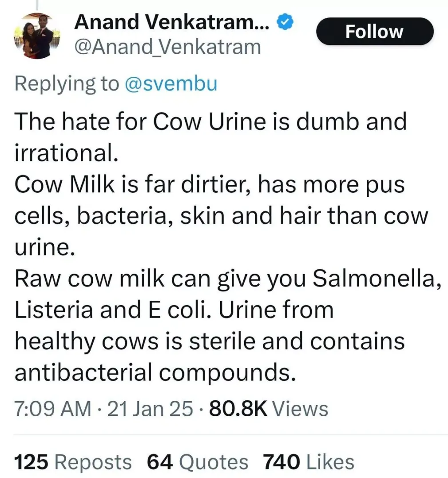This screenshot has width=448, height=478.
Task: Open the Anand Venkatram display name
Action: (x=173, y=22)
